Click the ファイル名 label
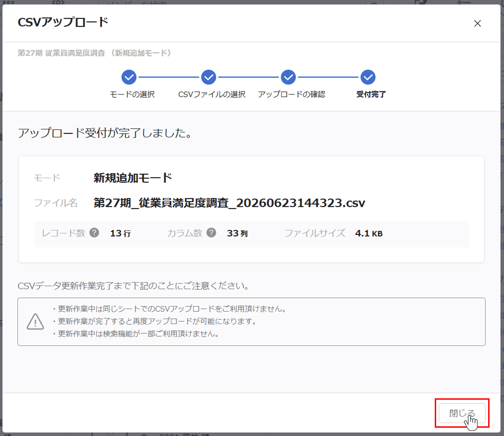This screenshot has height=436, width=504. [x=56, y=203]
